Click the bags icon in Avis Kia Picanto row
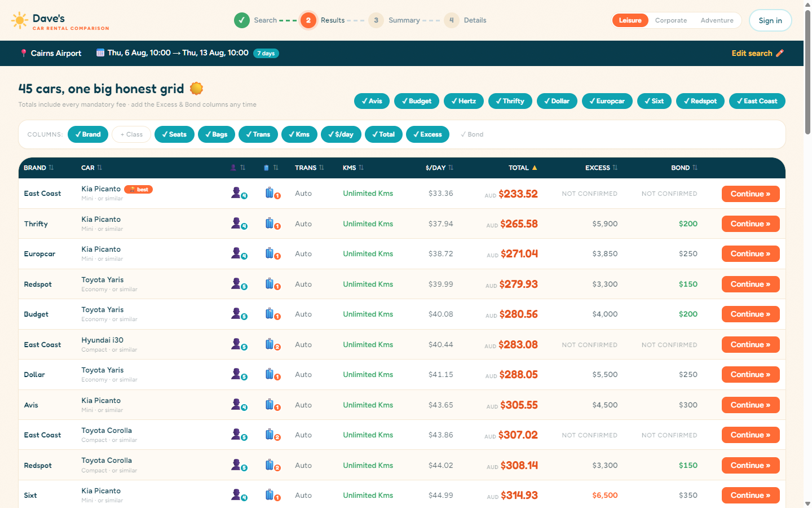Image resolution: width=812 pixels, height=508 pixels. pos(273,405)
